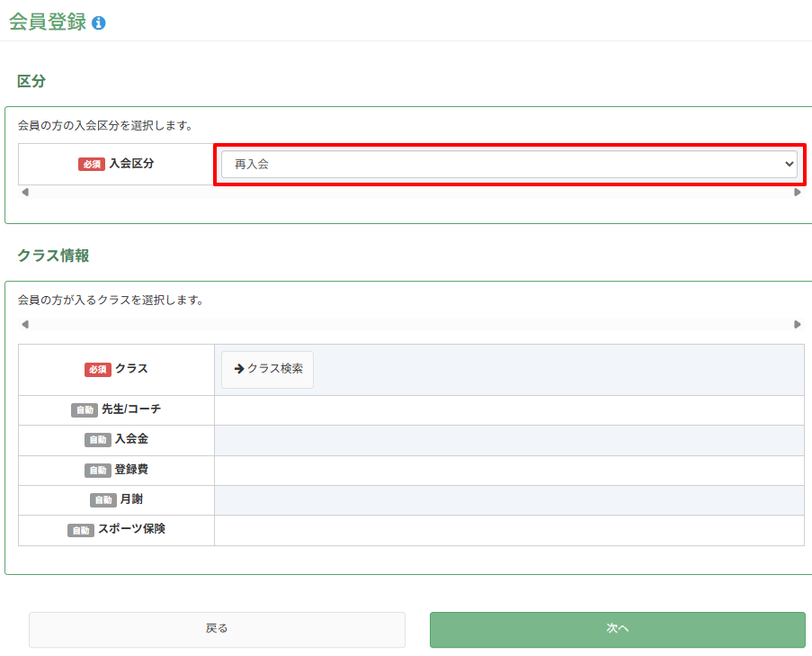The width and height of the screenshot is (812, 656).
Task: Click left scroll arrow under 入会区分 row
Action: tap(25, 193)
